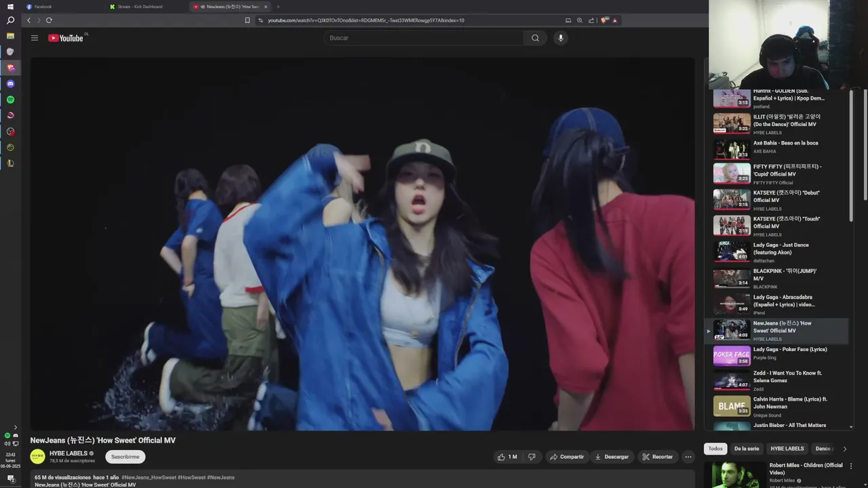Close the NewJeans How Sweet tab

click(266, 7)
